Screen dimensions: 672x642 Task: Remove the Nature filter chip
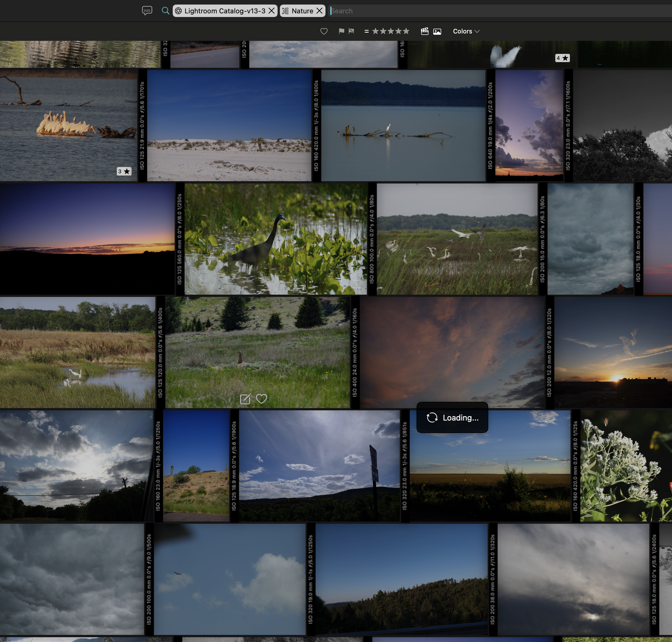pyautogui.click(x=320, y=10)
